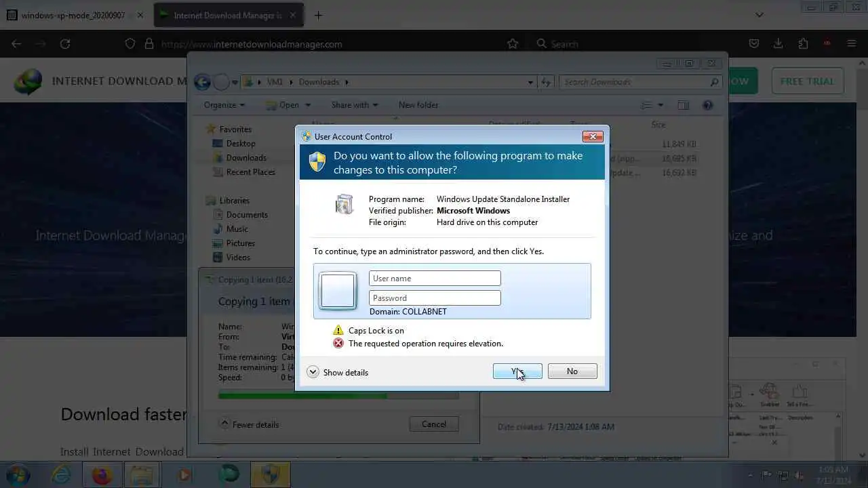
Task: Open Internet Explorer from taskbar
Action: tap(61, 474)
